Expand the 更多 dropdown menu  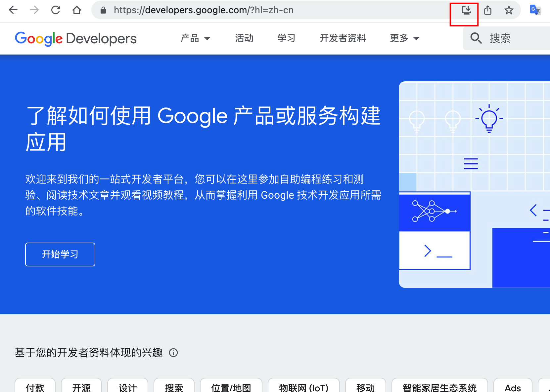click(x=405, y=38)
